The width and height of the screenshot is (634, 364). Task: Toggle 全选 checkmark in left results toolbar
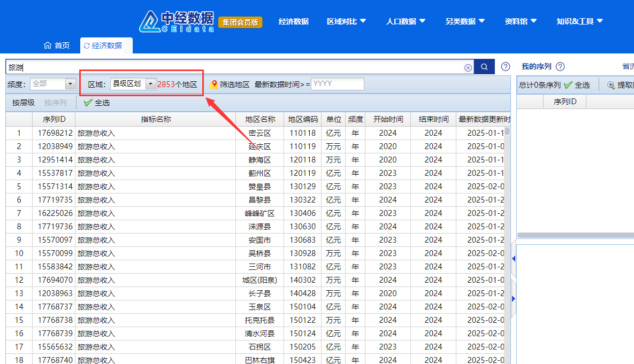click(x=88, y=103)
